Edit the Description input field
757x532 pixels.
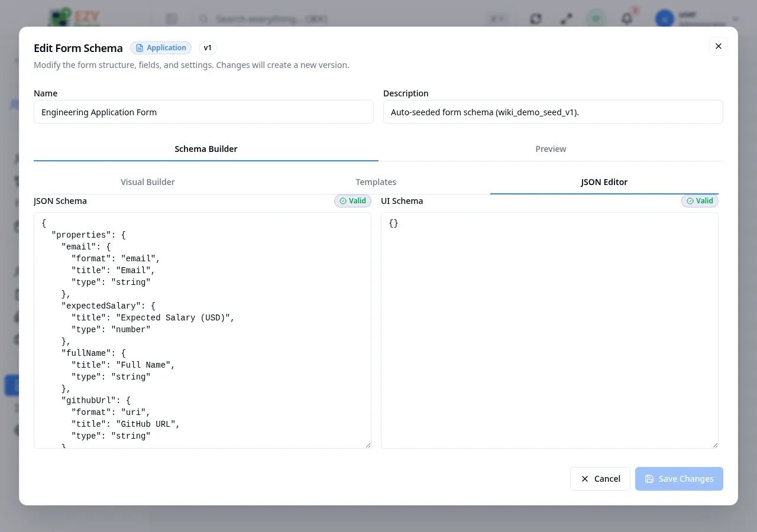click(x=553, y=112)
